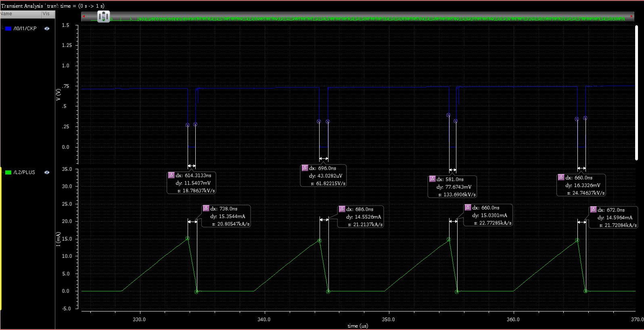Toggle visibility of the /L2/PLUS trace
Viewport: 644px width, 330px height.
[x=47, y=172]
